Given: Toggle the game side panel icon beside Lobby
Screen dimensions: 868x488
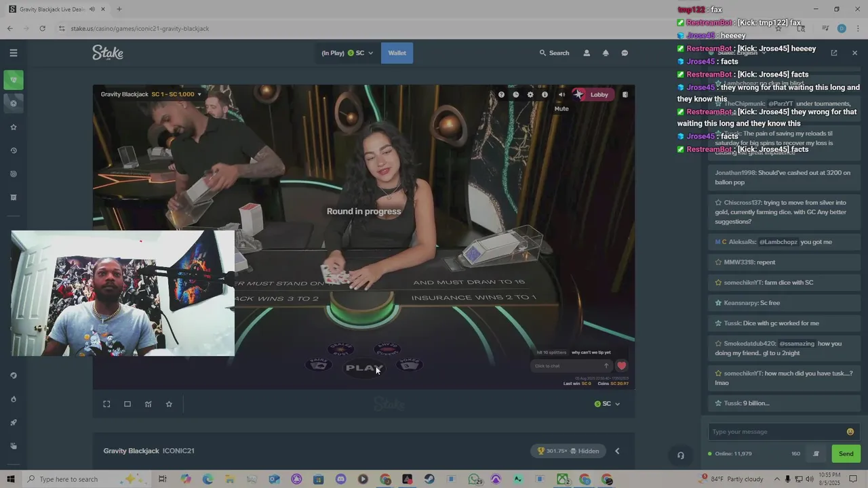Looking at the screenshot, I should click(625, 95).
